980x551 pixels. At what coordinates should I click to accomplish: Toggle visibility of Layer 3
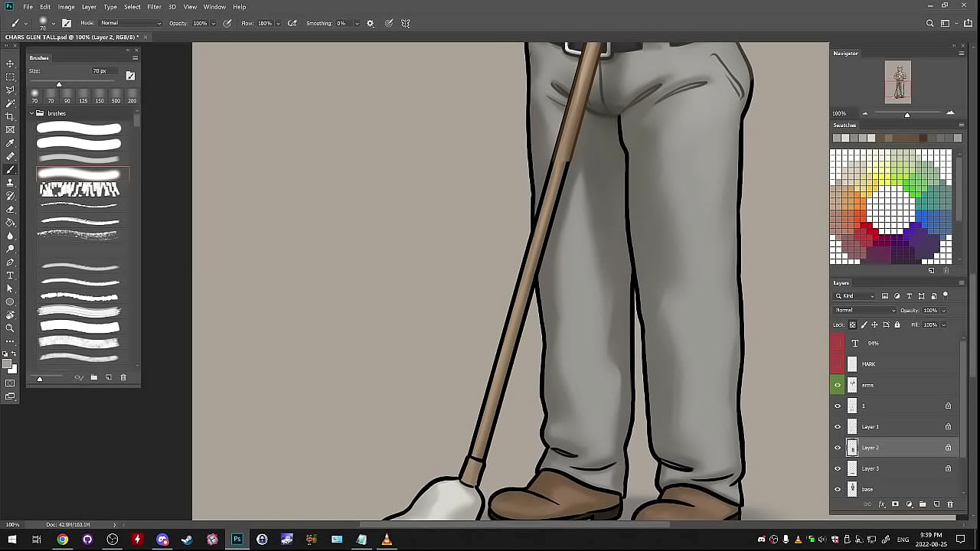[x=838, y=468]
